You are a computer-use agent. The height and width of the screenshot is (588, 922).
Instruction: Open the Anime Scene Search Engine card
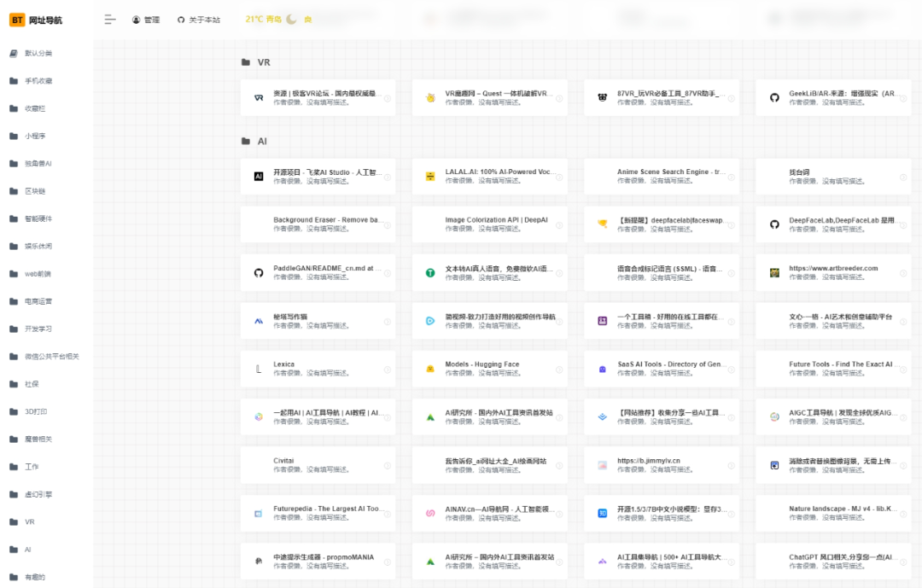point(662,177)
